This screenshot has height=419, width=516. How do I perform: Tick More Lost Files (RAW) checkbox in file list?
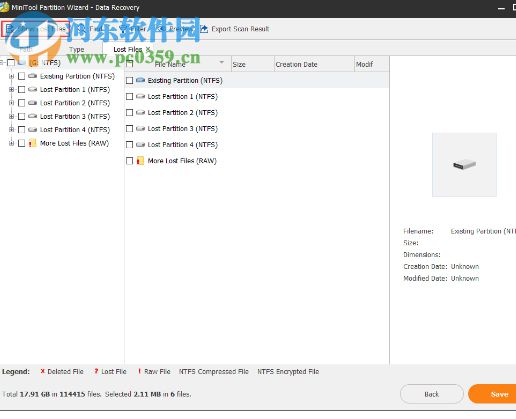(130, 161)
